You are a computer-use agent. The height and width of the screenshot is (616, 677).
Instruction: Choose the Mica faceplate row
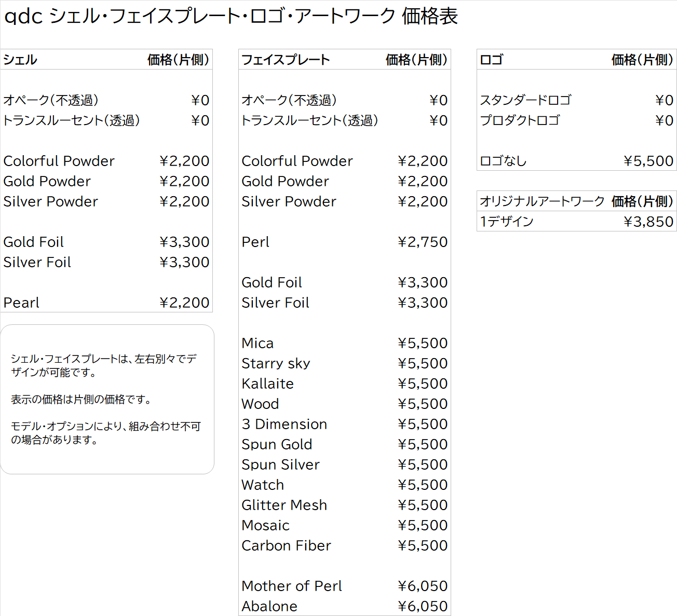pos(258,343)
